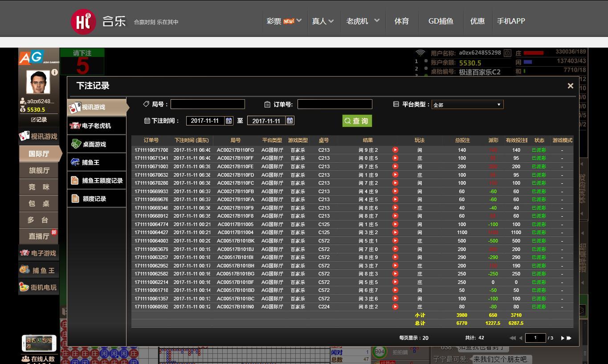Click the 有效投注额 column header
Image resolution: width=608 pixels, height=364 pixels.
click(516, 140)
